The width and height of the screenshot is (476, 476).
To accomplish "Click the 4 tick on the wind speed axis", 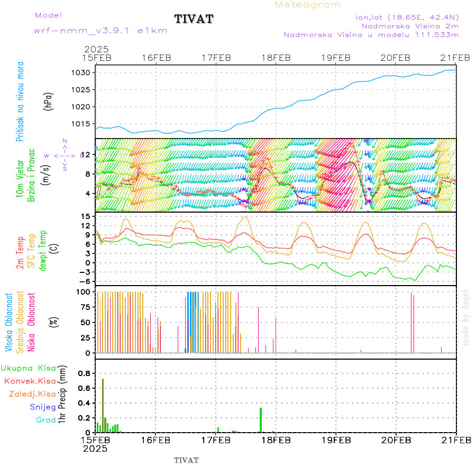I will (x=88, y=194).
